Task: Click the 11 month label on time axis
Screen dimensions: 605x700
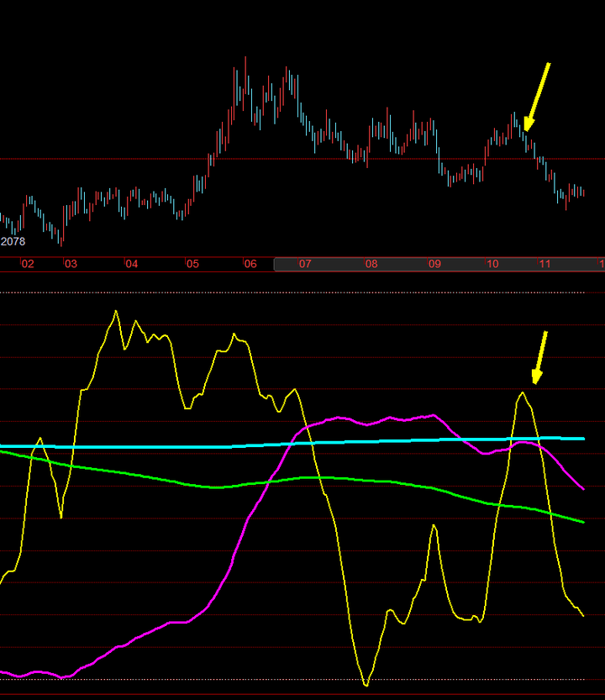Action: coord(544,264)
